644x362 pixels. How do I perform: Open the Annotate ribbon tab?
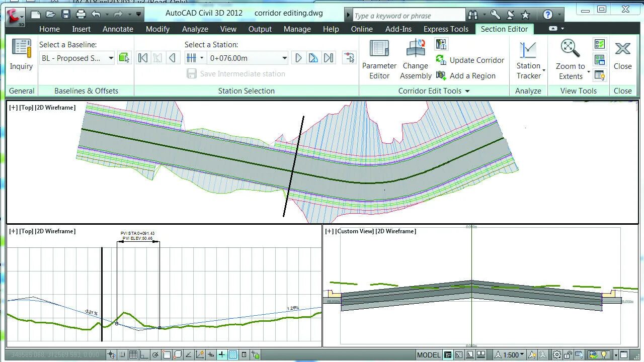tap(118, 29)
